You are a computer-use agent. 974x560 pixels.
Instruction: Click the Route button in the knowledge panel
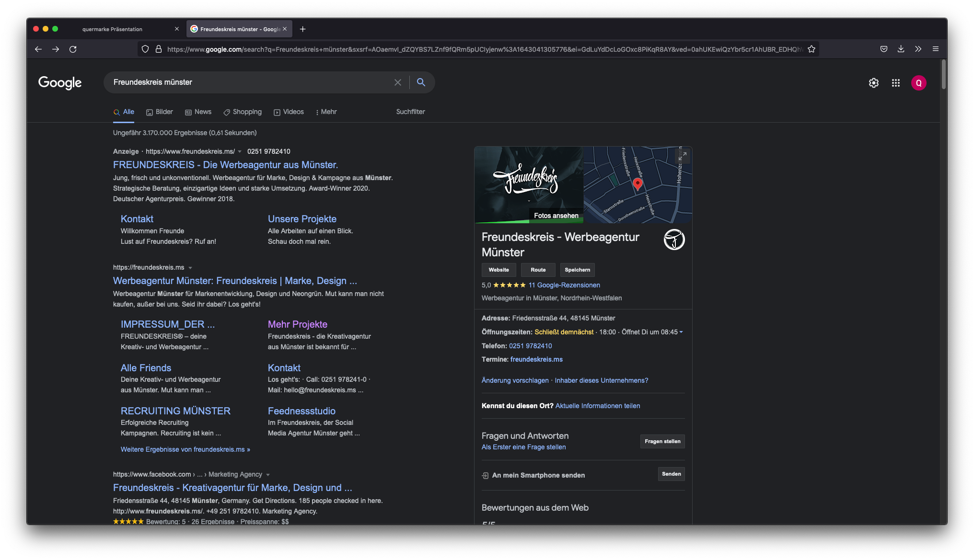538,270
